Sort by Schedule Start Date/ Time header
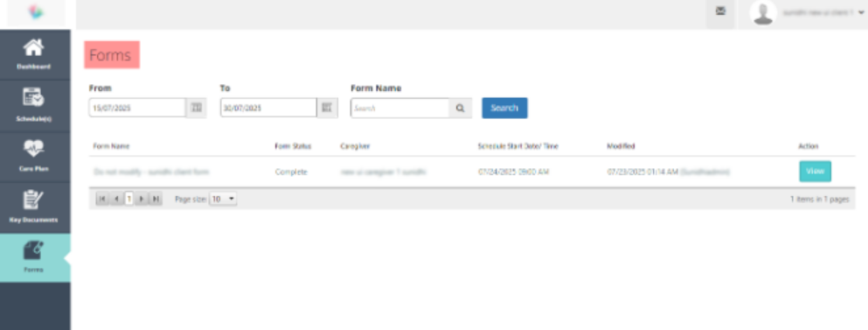The image size is (868, 330). pos(518,146)
